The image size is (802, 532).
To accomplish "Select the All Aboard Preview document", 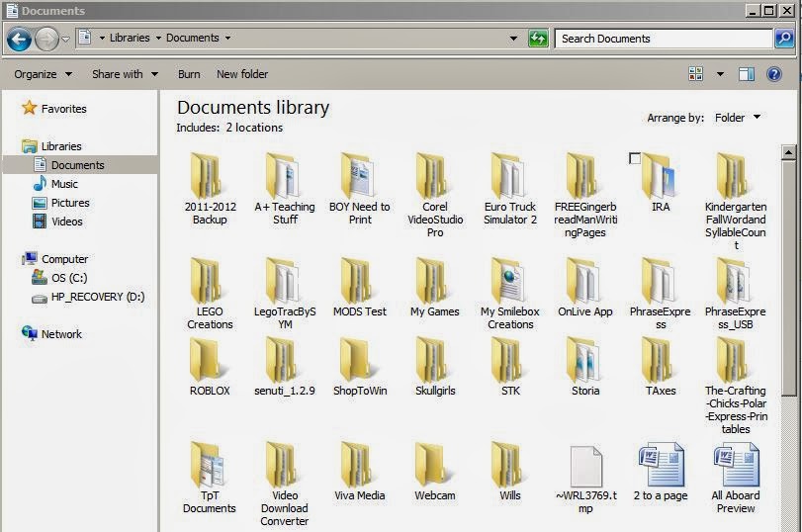I will click(x=735, y=478).
